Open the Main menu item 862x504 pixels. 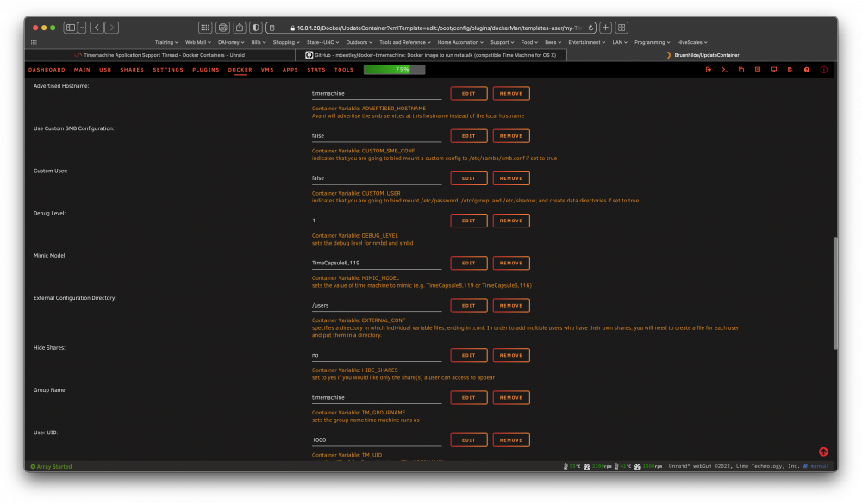(82, 70)
